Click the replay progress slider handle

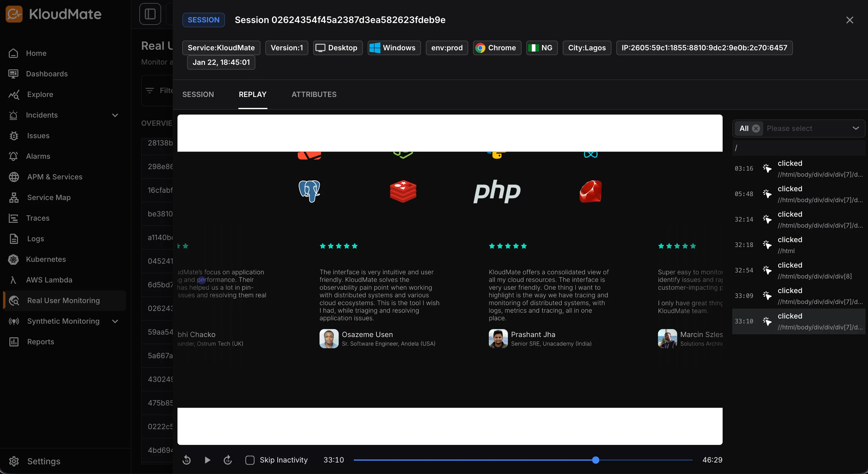[x=595, y=460]
